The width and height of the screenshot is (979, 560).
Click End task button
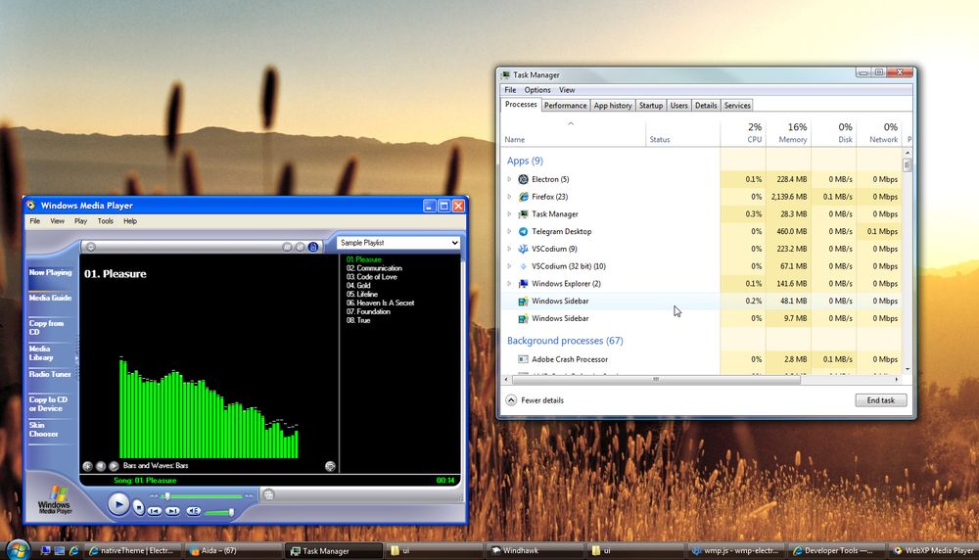[880, 400]
